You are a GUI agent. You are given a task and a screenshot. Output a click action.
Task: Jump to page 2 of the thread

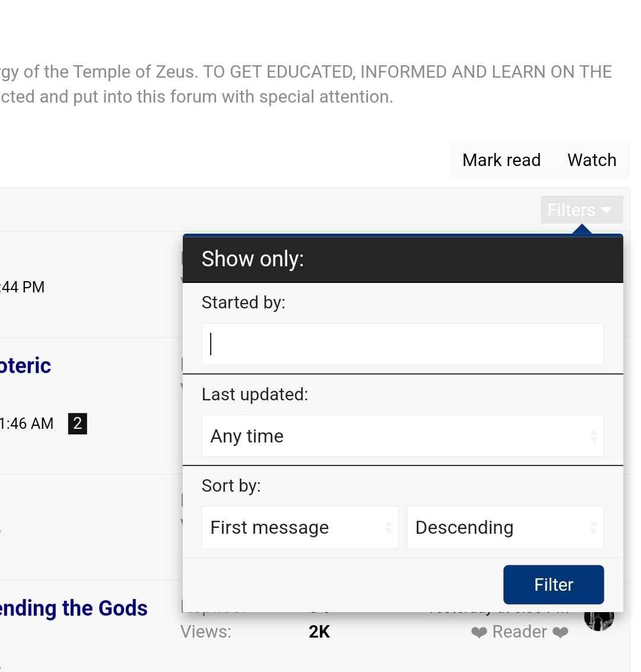click(77, 423)
